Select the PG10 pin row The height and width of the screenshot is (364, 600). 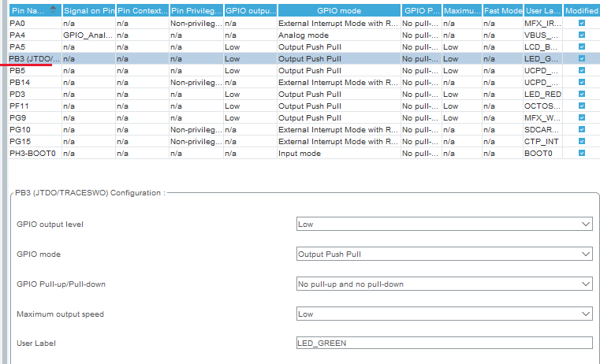pyautogui.click(x=304, y=130)
